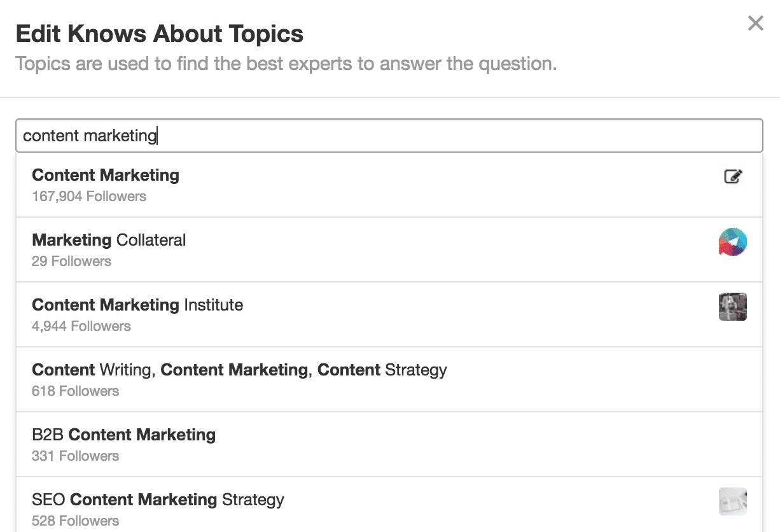Click the 4,944 Followers text
The width and height of the screenshot is (780, 532).
81,326
